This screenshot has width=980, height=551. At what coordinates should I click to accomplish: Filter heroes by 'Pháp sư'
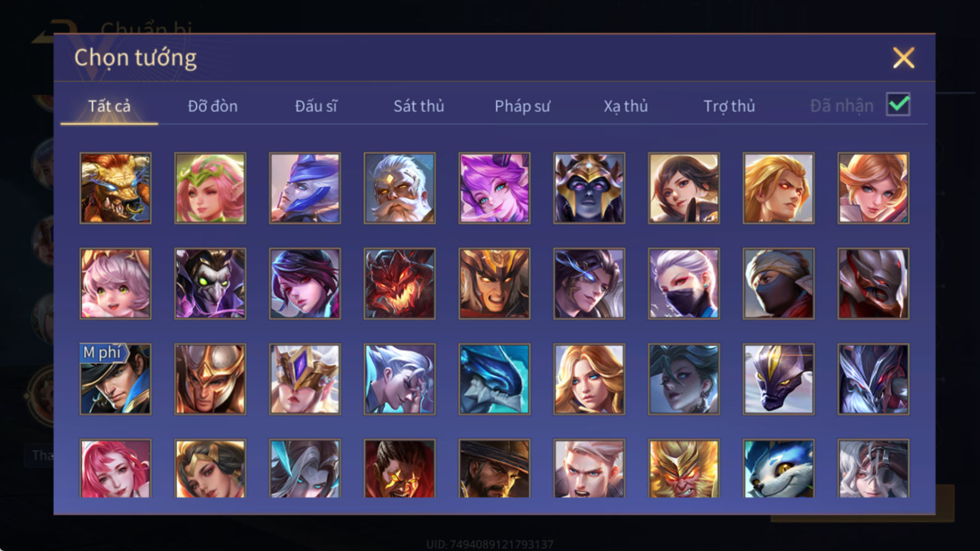click(522, 106)
